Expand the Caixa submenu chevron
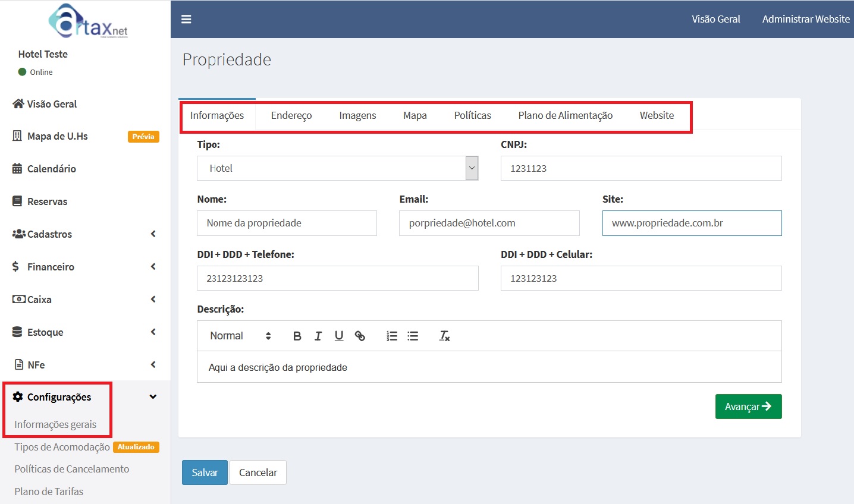854x504 pixels. tap(153, 300)
